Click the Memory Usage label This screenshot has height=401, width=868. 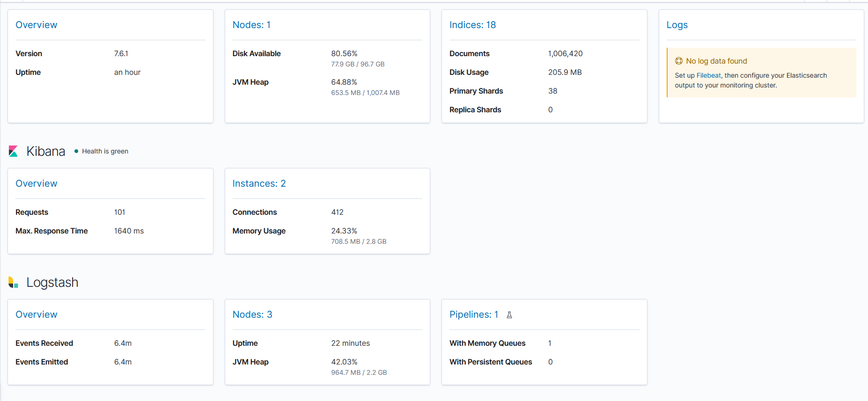[x=259, y=231]
